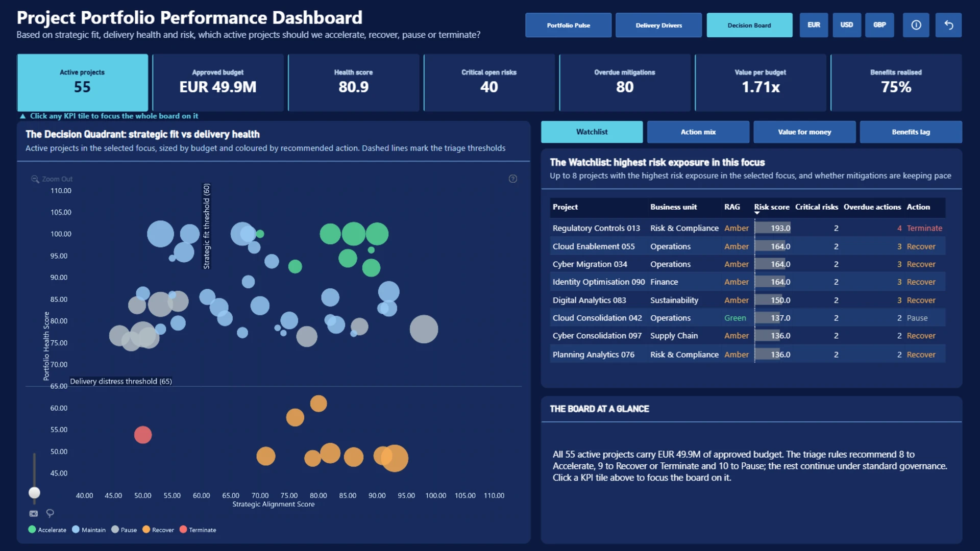Focus board on Approved budget KPI tile
This screenshot has height=551, width=980.
218,83
